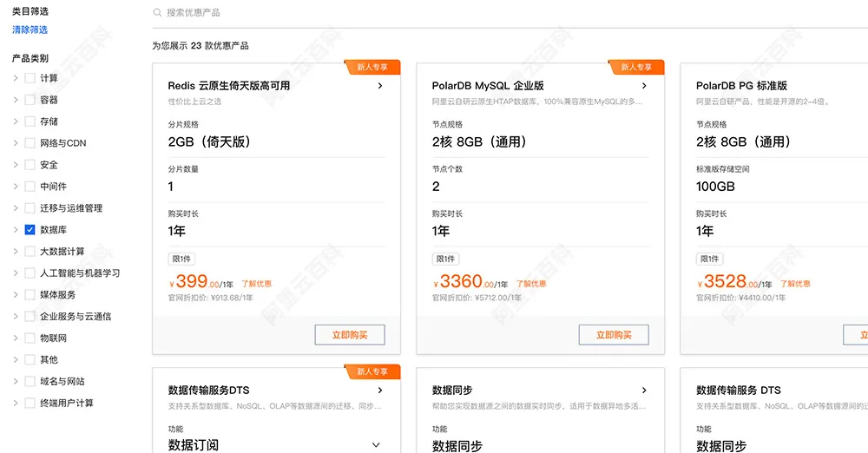The height and width of the screenshot is (453, 868).
Task: Expand the 存储 category arrow
Action: pos(16,121)
